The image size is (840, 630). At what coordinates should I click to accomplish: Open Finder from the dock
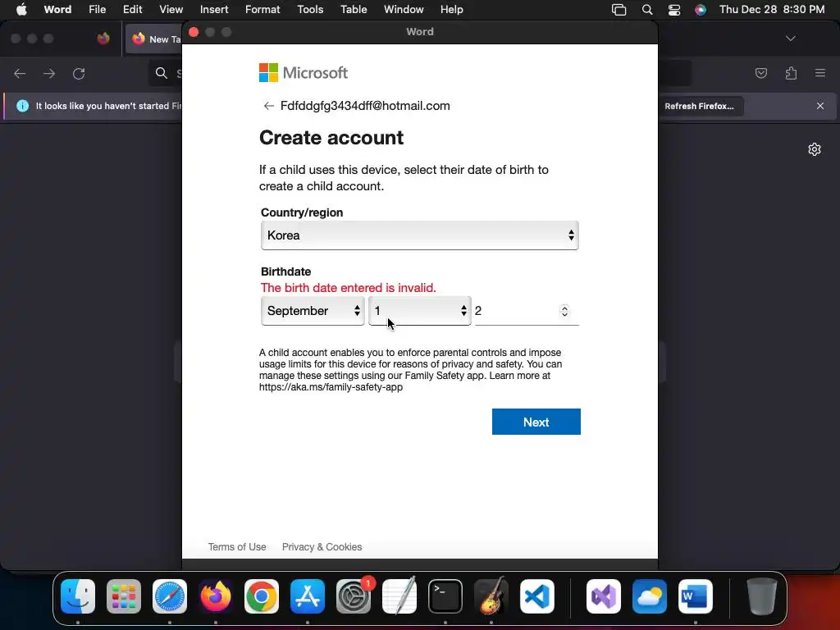pyautogui.click(x=78, y=596)
